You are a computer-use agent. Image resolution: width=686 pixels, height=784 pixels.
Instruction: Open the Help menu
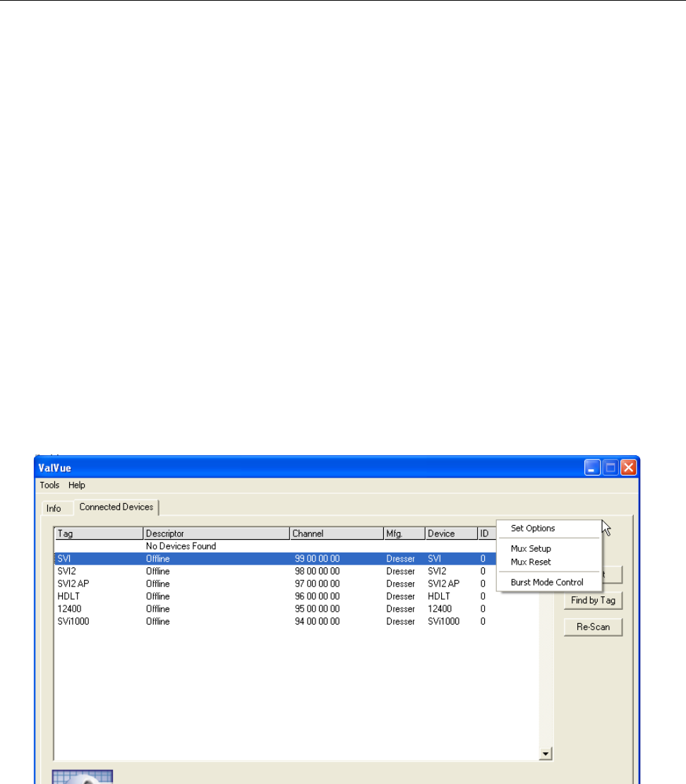[x=76, y=485]
